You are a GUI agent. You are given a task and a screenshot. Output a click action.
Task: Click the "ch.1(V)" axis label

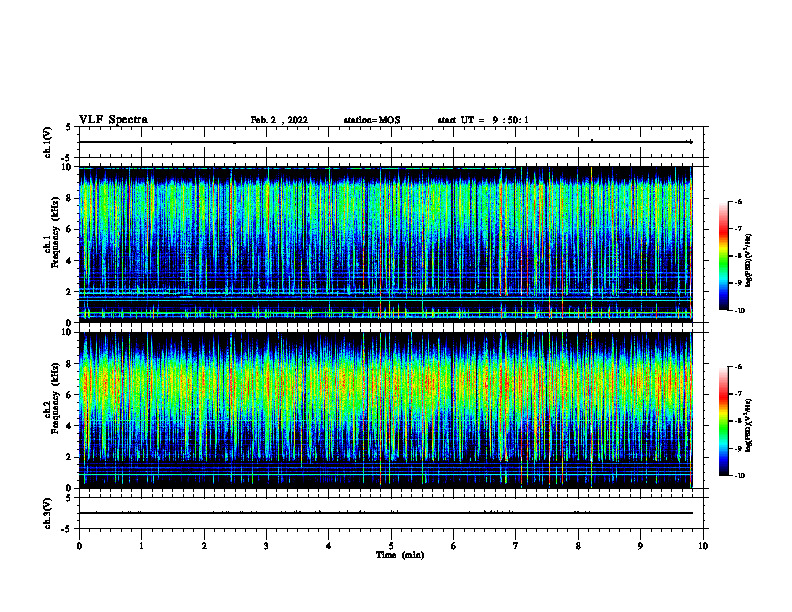47,142
